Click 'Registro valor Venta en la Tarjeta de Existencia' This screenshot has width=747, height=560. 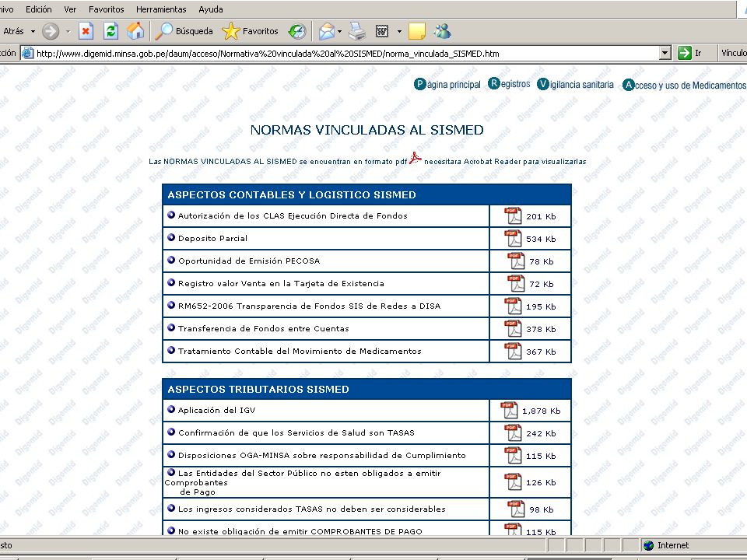point(281,284)
